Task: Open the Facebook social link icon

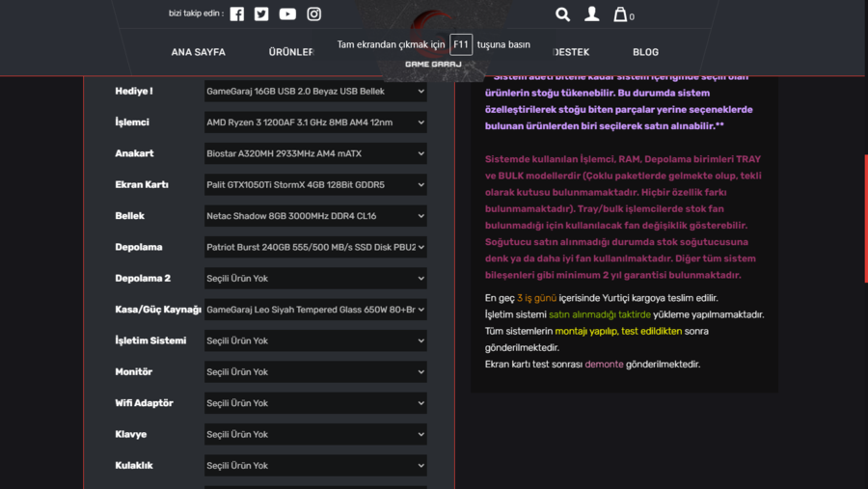Action: pos(237,14)
